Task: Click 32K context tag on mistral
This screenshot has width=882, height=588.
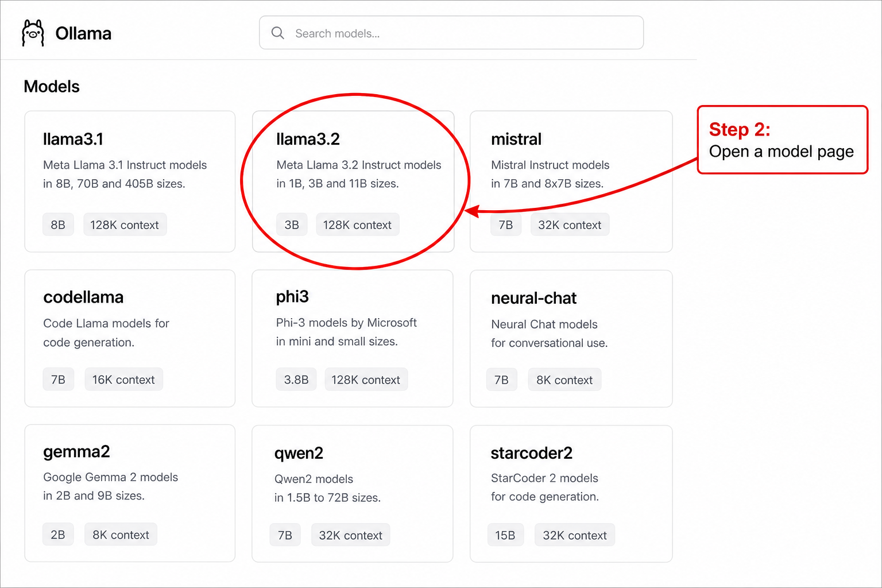Action: pos(570,225)
